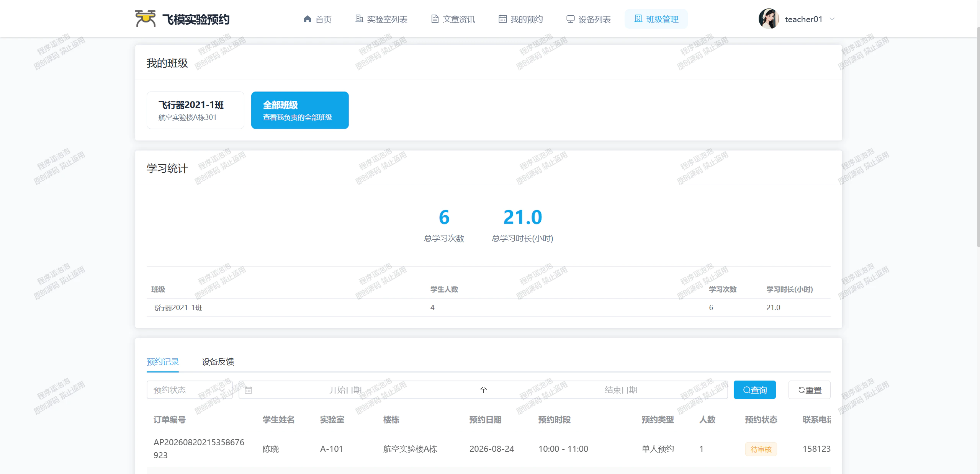Click the 重置 reset button

(x=810, y=390)
